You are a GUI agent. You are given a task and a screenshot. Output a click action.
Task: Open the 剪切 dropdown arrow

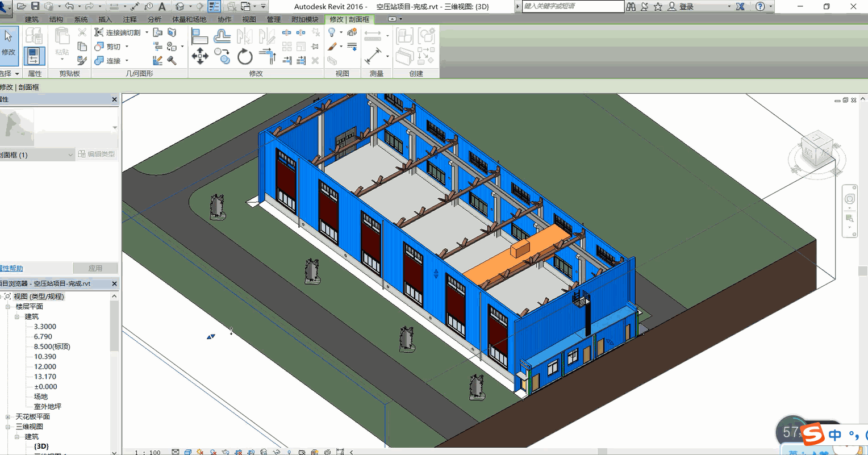(x=127, y=47)
